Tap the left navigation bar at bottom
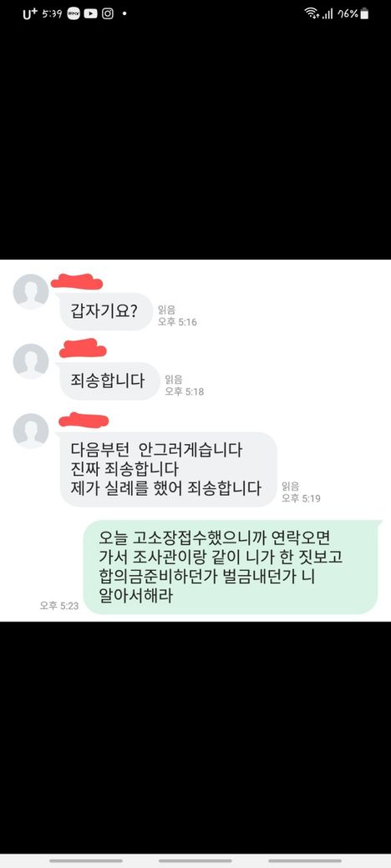 [x=86, y=860]
